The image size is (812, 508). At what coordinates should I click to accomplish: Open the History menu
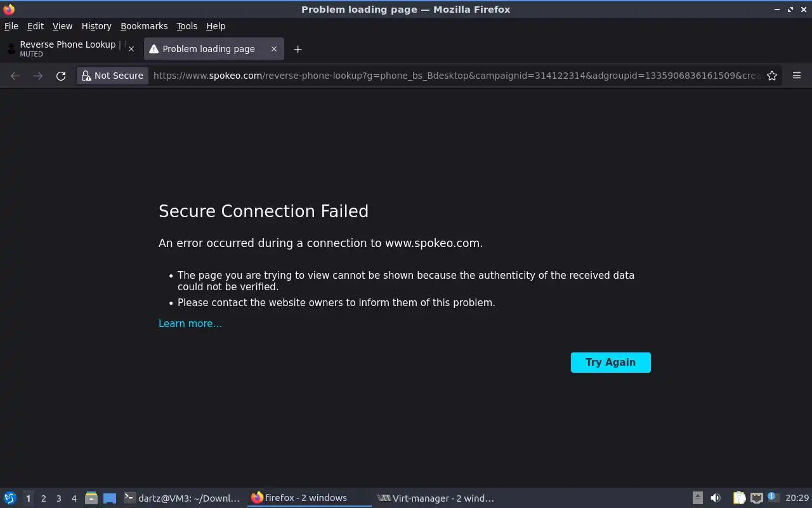click(x=96, y=26)
